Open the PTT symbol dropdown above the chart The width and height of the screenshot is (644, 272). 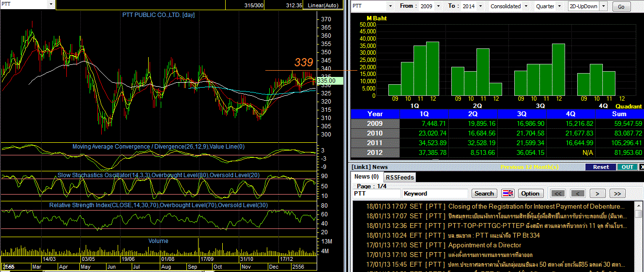51,4
